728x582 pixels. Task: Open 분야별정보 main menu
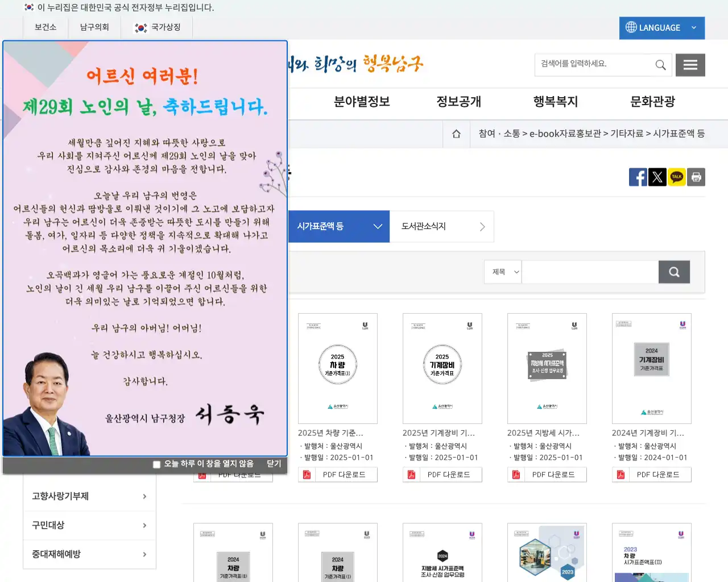point(362,102)
